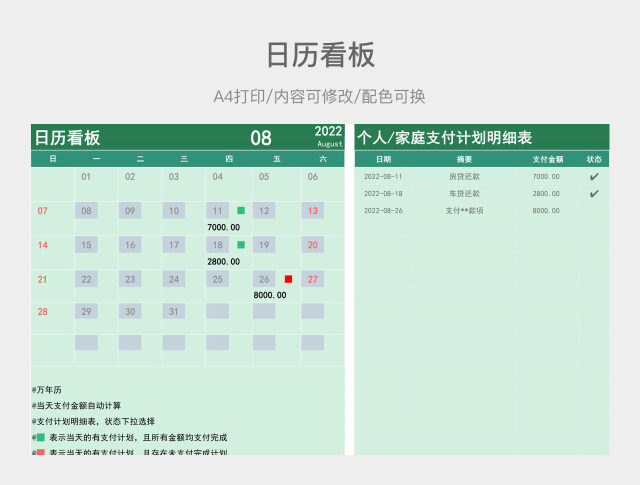Screen dimensions: 640x485
Task: Toggle the checkmark for the 房贷还款 row
Action: tap(594, 177)
